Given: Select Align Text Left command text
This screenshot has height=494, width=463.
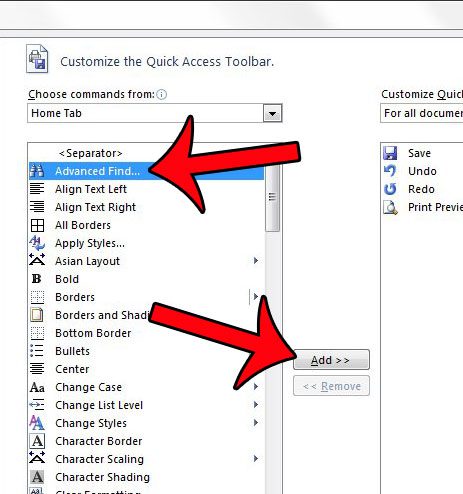Looking at the screenshot, I should click(x=91, y=189).
